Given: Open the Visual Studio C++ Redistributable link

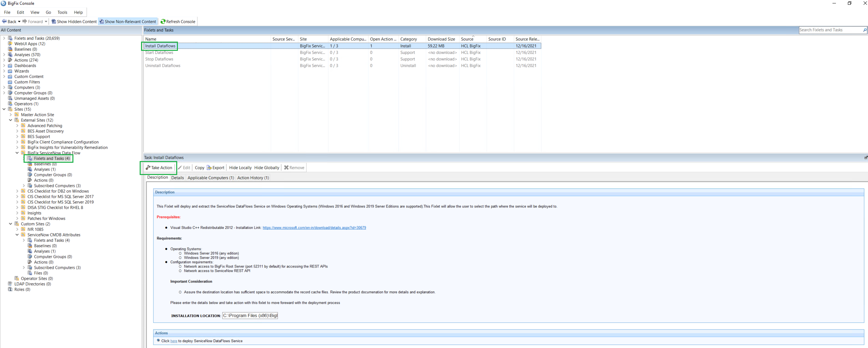Looking at the screenshot, I should pos(314,228).
